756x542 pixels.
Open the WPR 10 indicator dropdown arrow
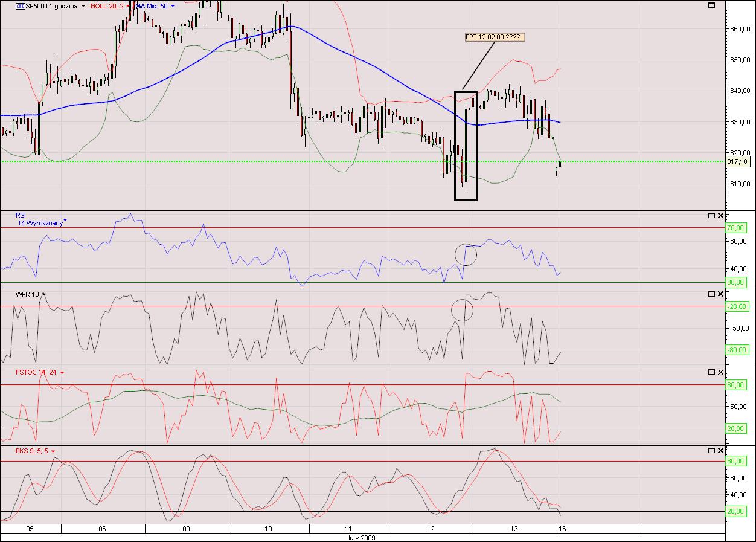click(x=44, y=294)
